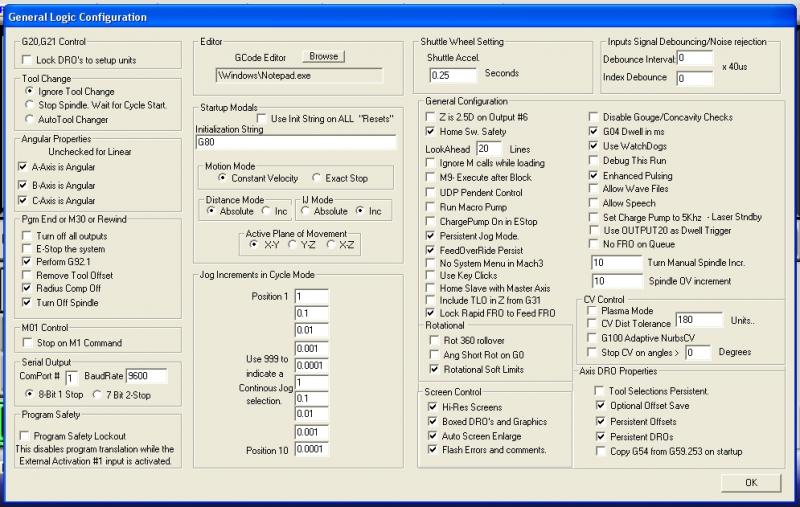Viewport: 800px width, 507px height.
Task: Check Ignore M calls while loading
Action: click(x=430, y=163)
